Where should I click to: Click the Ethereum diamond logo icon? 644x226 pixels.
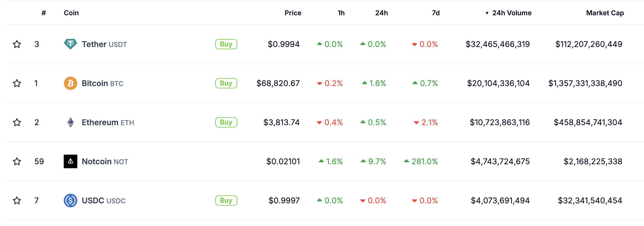coord(70,122)
